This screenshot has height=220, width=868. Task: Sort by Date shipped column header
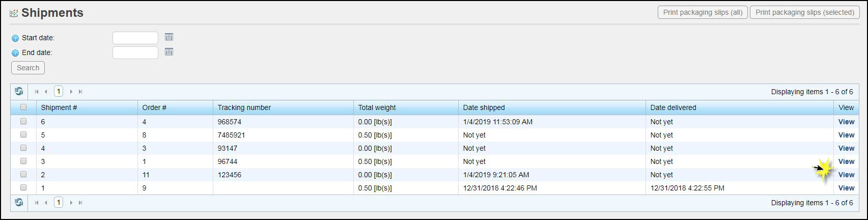click(484, 107)
